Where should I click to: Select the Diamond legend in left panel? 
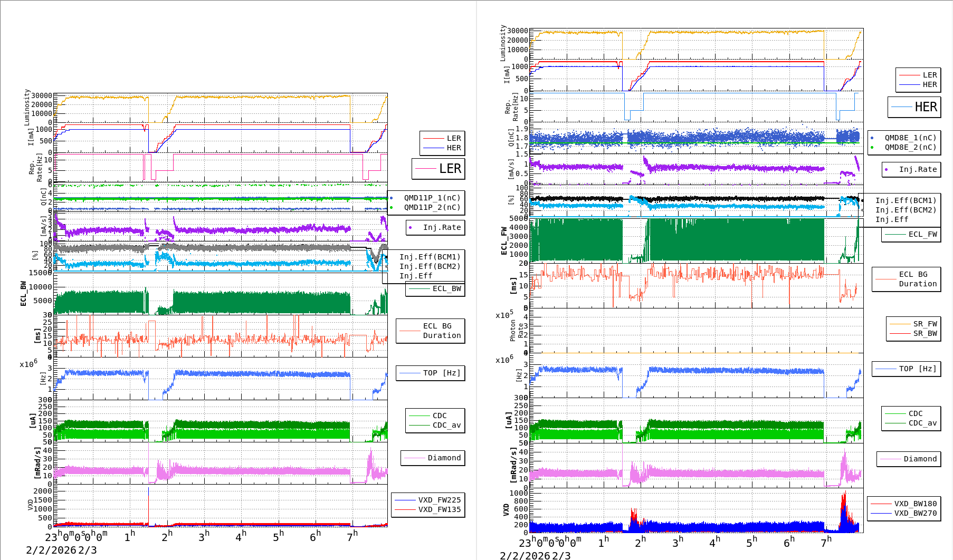(433, 458)
